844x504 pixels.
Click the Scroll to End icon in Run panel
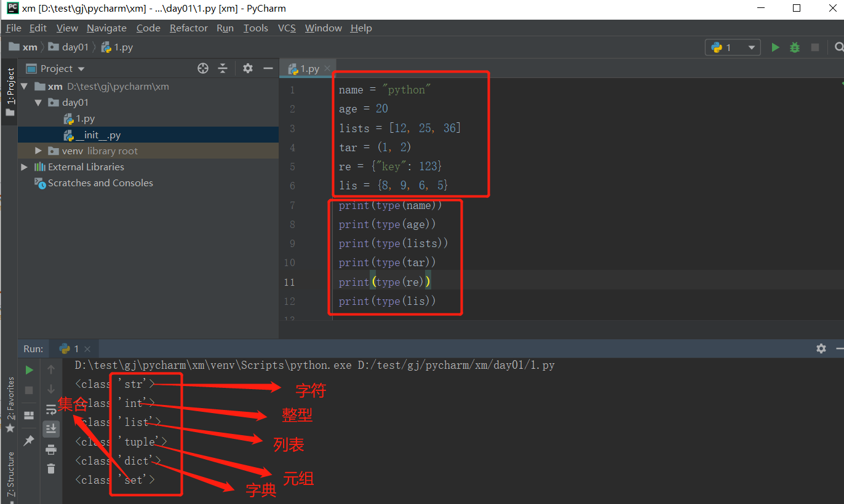51,428
